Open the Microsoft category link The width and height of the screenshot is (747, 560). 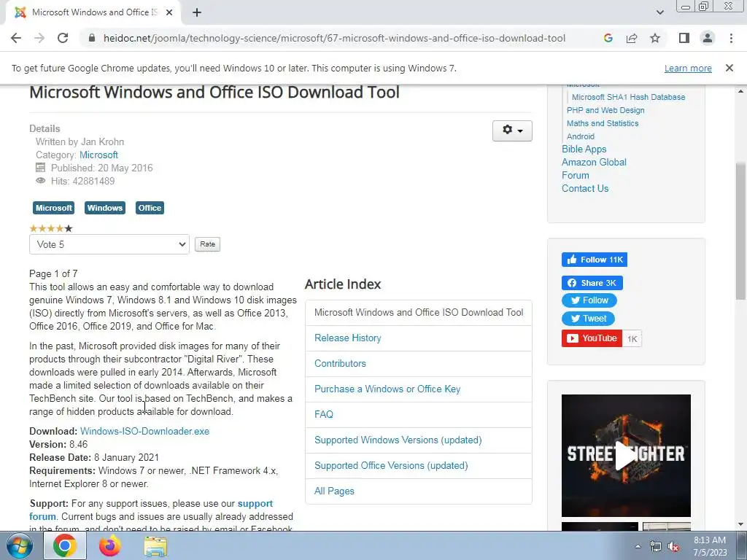point(98,155)
